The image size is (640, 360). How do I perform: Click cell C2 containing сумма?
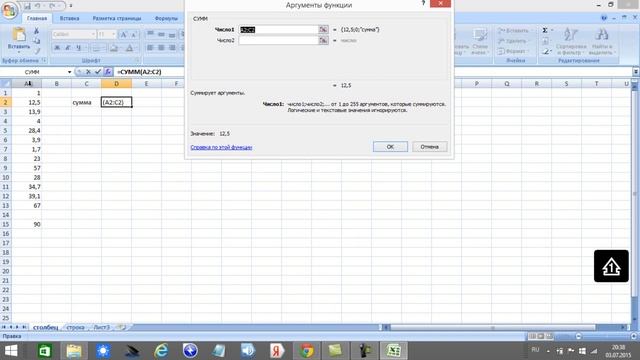coord(86,102)
